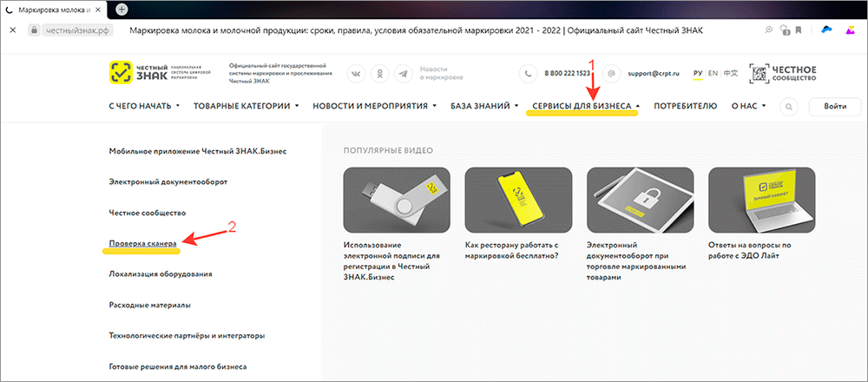Expand the С ЧЕГО НАЧАТЬ menu
Viewport: 868px width, 382px height.
pos(144,106)
